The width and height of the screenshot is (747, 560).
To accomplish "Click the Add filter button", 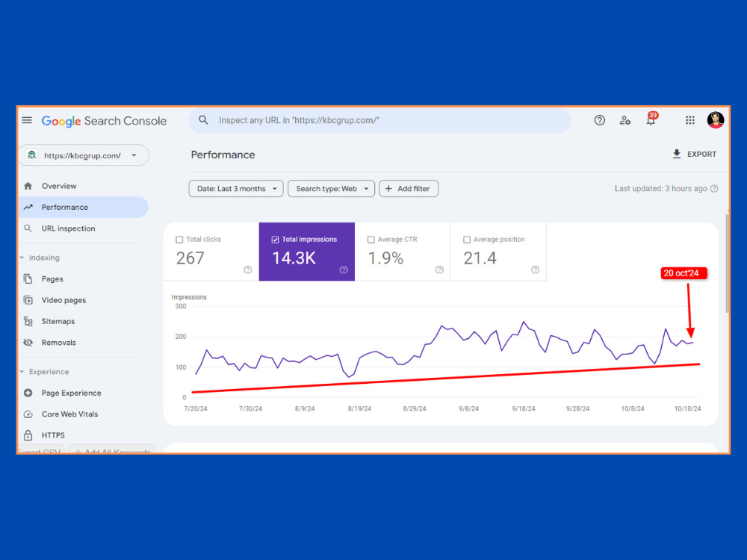I will [409, 189].
